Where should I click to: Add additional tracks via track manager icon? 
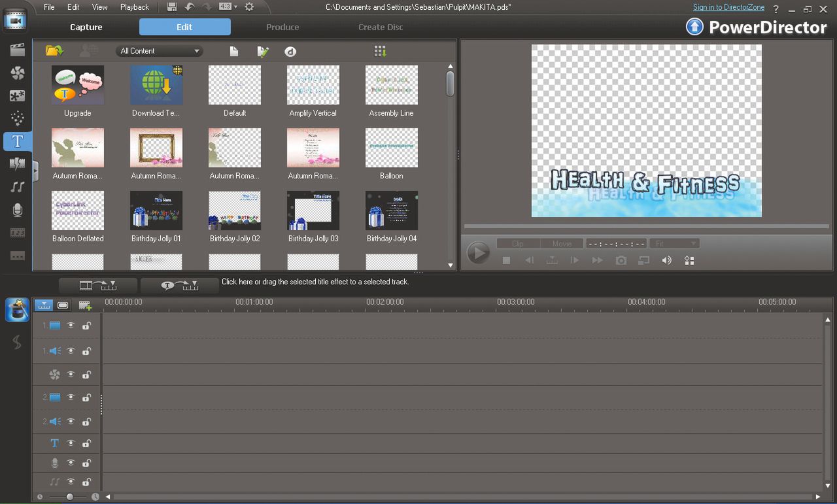[85, 305]
